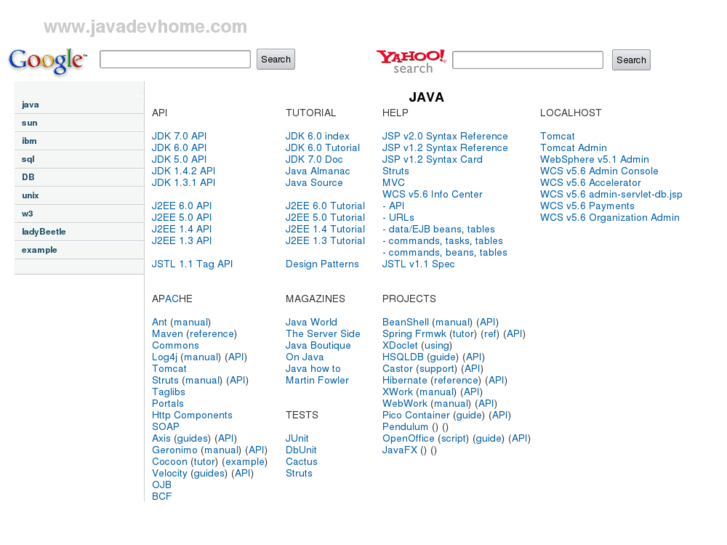
Task: Open the JDK 7.0 API link
Action: [x=179, y=136]
